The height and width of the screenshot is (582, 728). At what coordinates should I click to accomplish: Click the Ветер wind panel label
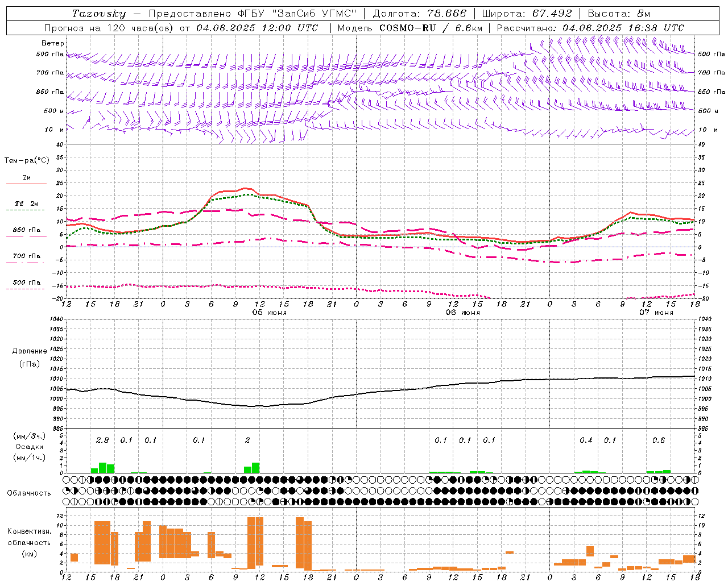53,43
